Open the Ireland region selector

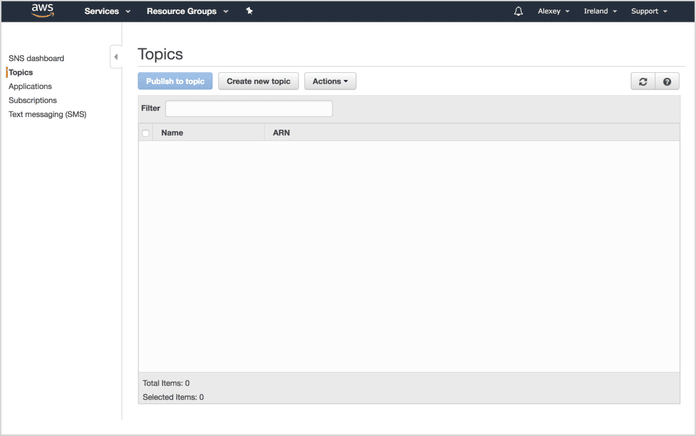[x=600, y=11]
